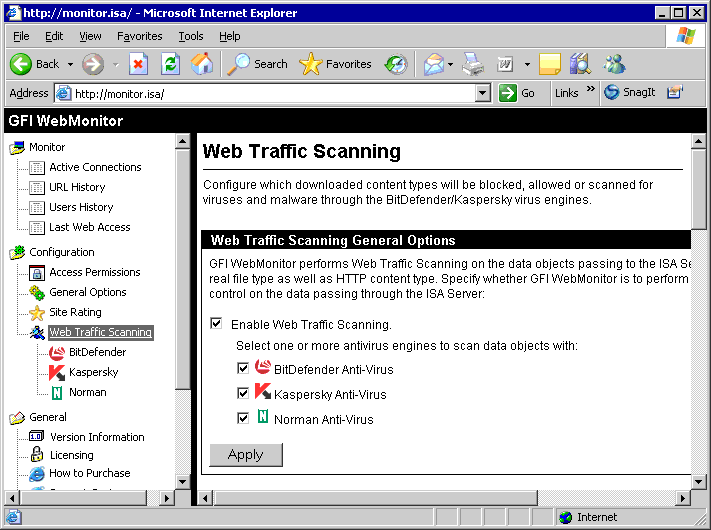The height and width of the screenshot is (530, 711).
Task: Stop loading with the red X icon
Action: [x=138, y=64]
